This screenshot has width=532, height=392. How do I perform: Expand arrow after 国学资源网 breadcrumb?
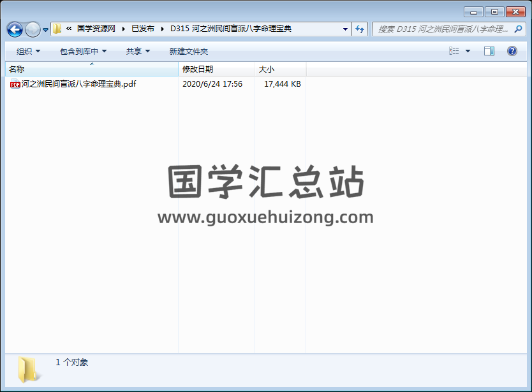(124, 29)
